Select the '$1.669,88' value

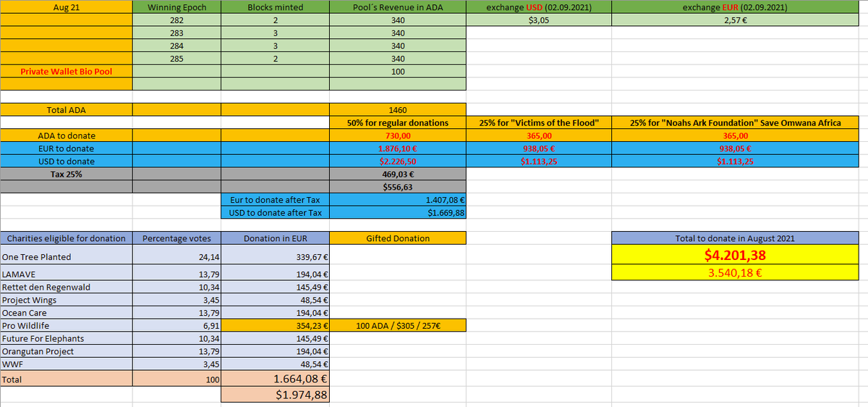(398, 213)
